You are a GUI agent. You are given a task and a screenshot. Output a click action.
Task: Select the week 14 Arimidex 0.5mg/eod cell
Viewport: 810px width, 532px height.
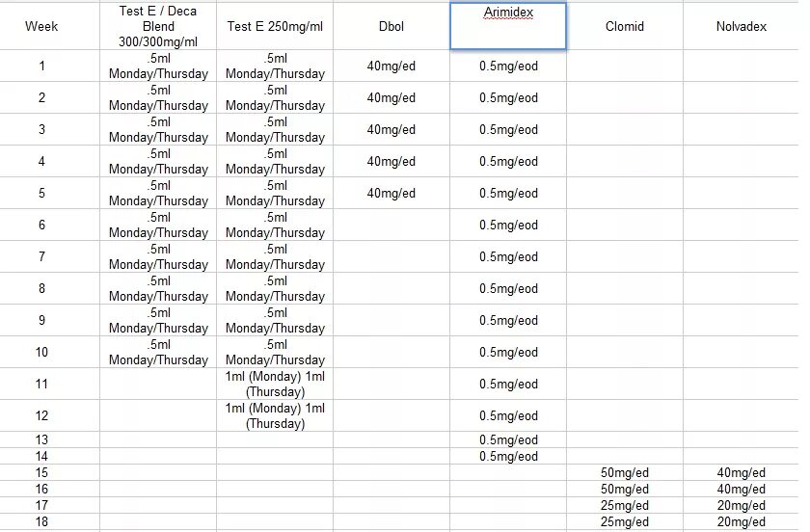pyautogui.click(x=508, y=456)
